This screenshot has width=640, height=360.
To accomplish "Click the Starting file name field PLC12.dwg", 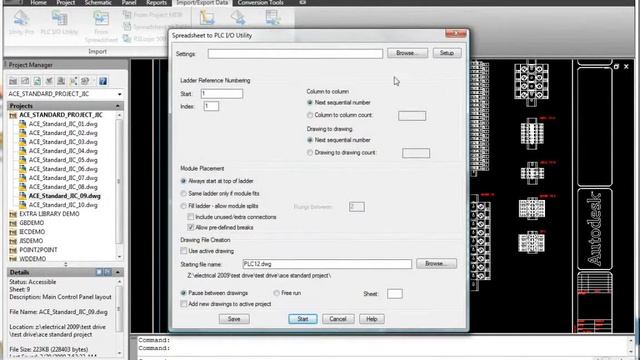I will 327,264.
